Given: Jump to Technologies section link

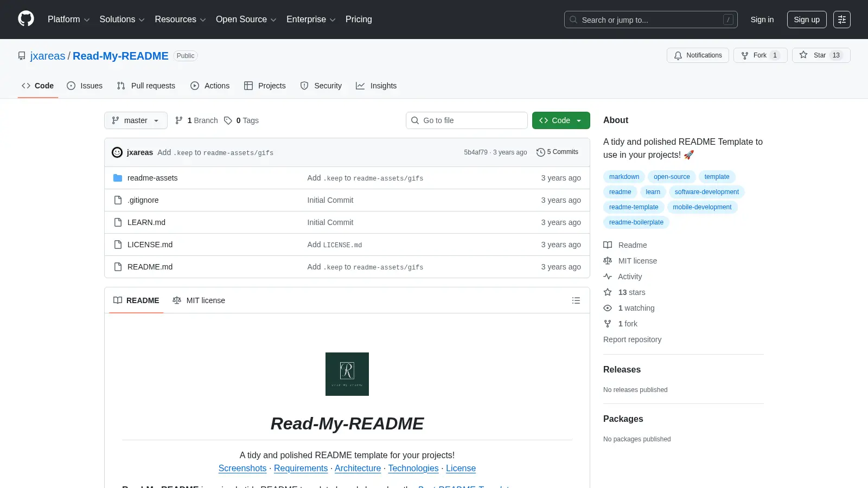Looking at the screenshot, I should pos(413,468).
